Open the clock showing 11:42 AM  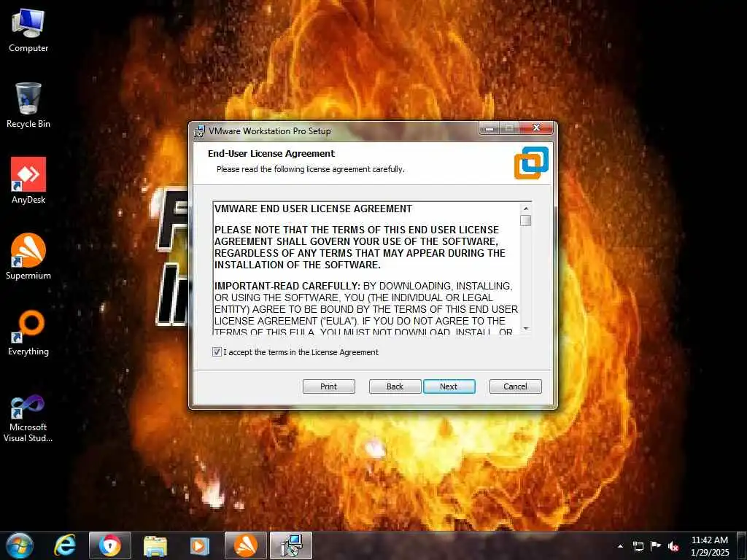click(710, 546)
